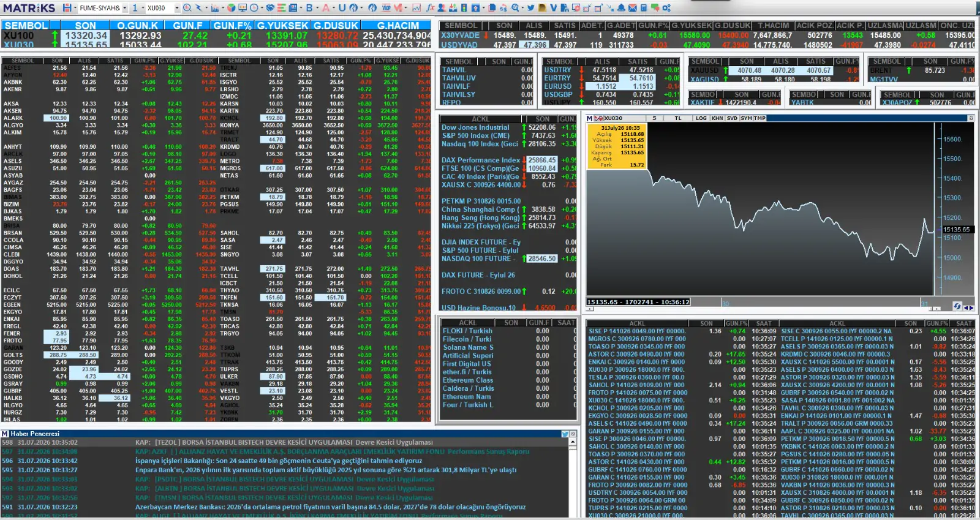This screenshot has height=520, width=980.
Task: Click the VIOP toolbar icon
Action: (386, 8)
